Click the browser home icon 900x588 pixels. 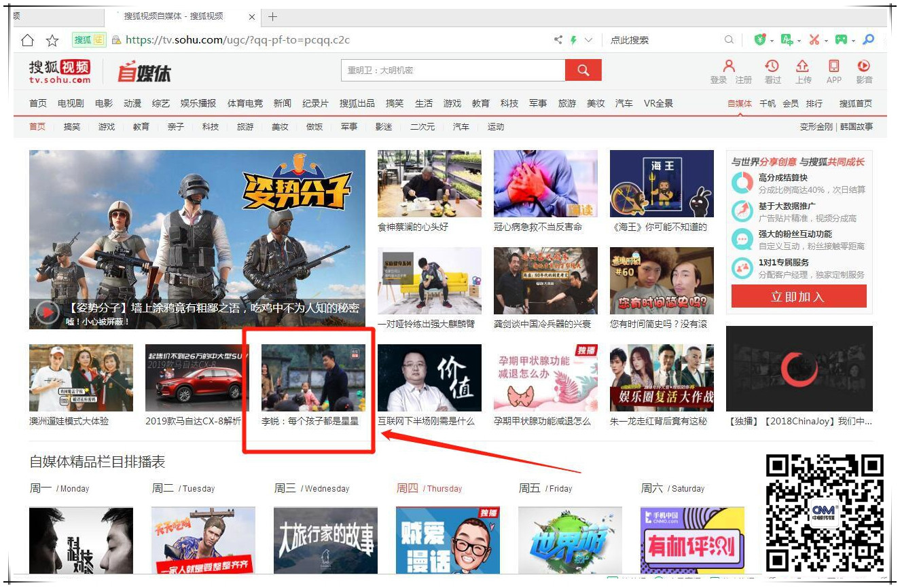27,40
